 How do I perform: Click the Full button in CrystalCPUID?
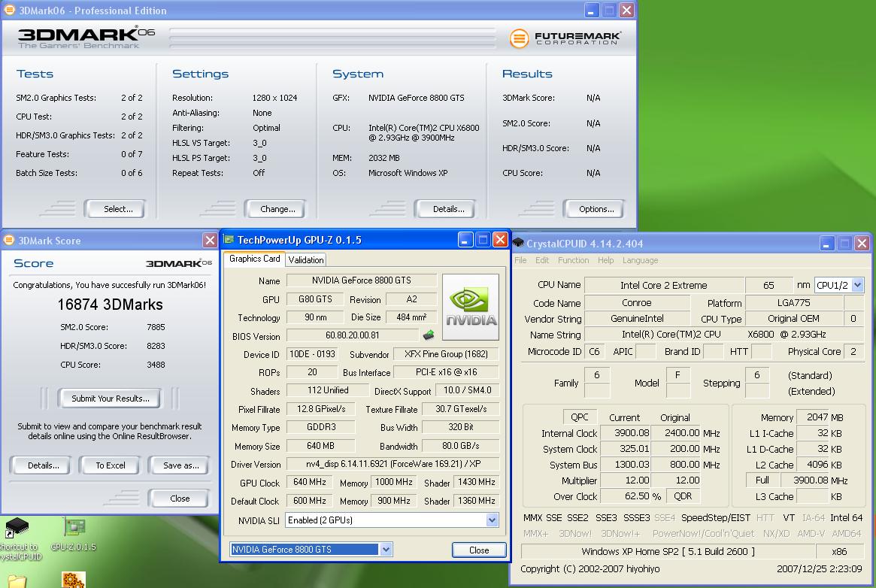point(762,480)
